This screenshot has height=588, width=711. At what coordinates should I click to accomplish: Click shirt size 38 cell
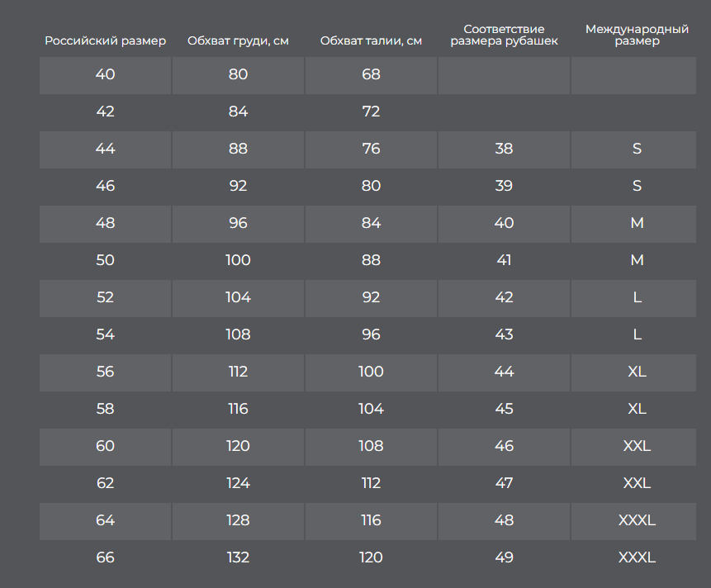pos(504,149)
